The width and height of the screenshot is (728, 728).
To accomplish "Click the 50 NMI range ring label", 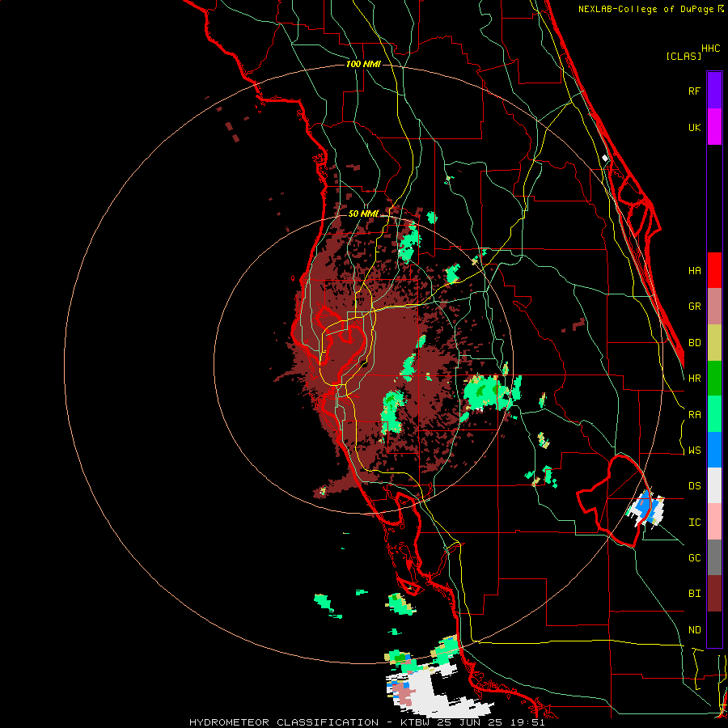I will 363,214.
